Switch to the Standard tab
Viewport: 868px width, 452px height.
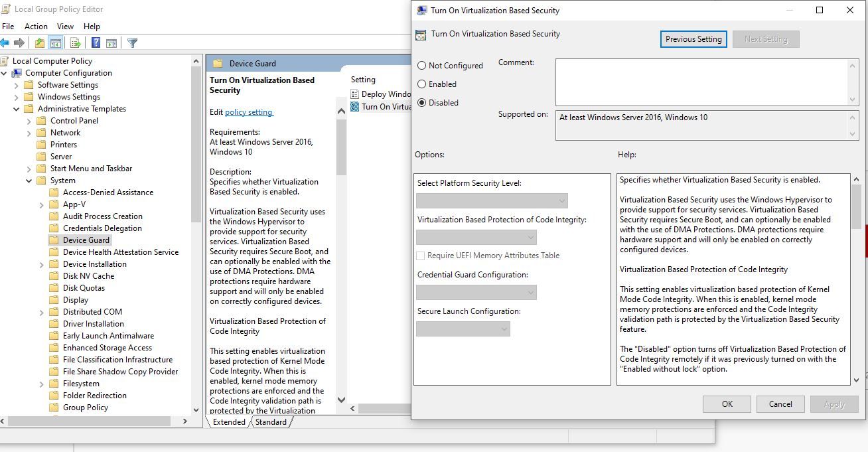pos(271,422)
